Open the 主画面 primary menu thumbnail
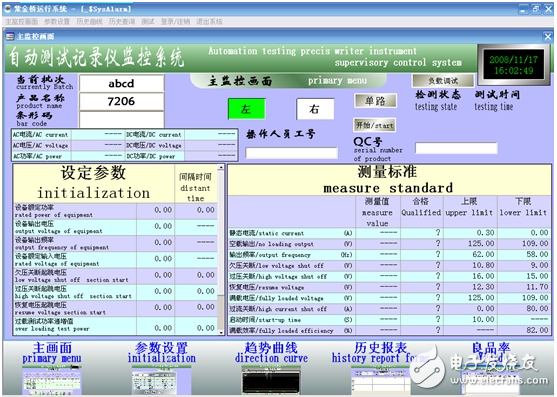This screenshot has height=397, width=557. 52,380
